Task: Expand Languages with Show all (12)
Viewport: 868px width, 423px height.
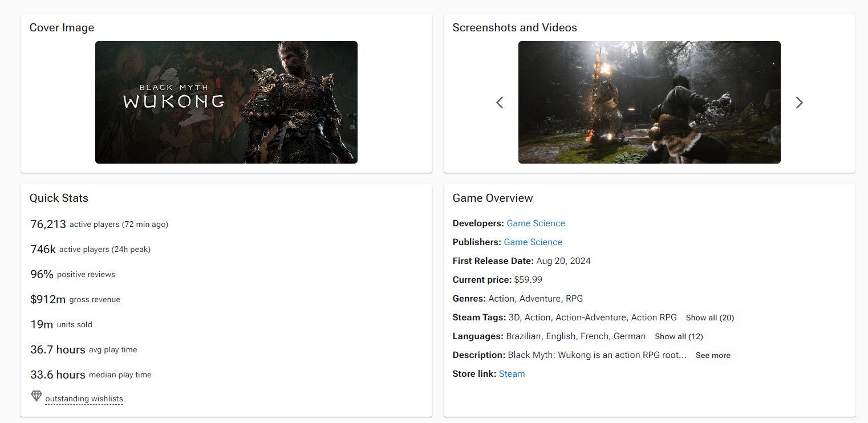Action: tap(679, 336)
